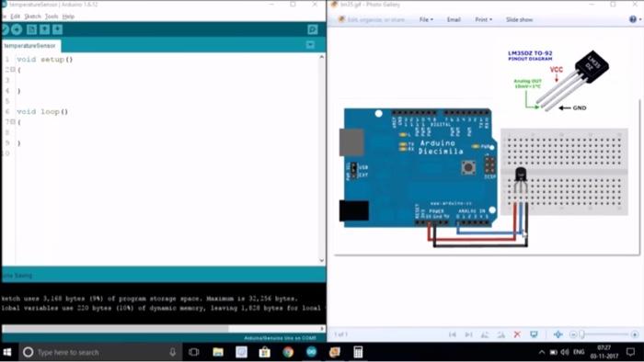Click the Open sketch icon in Arduino toolbar
Viewport: 644px width, 362px height.
[x=45, y=29]
